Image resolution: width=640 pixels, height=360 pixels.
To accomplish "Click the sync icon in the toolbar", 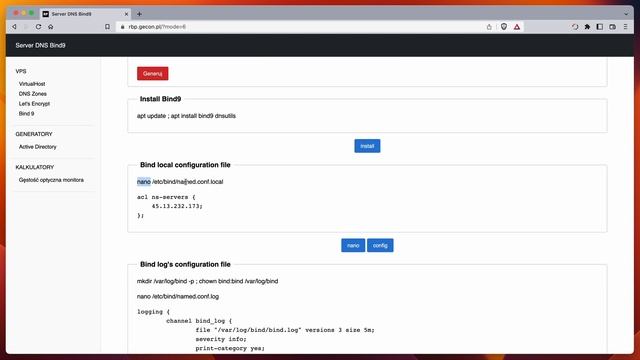I will pos(575,27).
